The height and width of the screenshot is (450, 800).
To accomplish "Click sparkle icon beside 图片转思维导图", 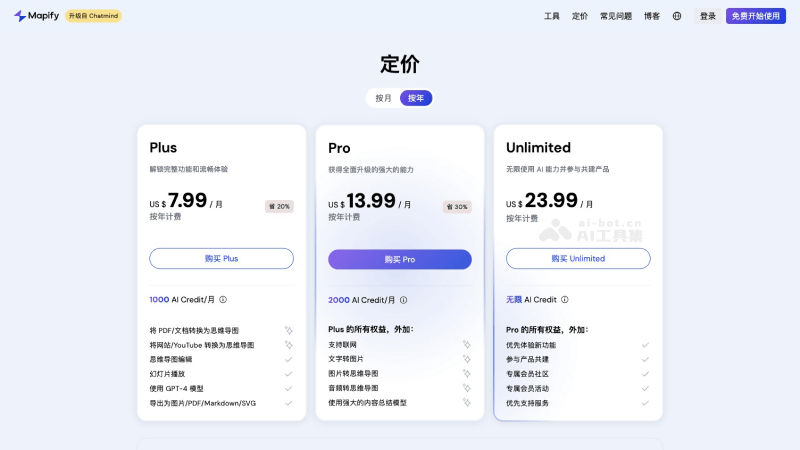I will pyautogui.click(x=466, y=374).
